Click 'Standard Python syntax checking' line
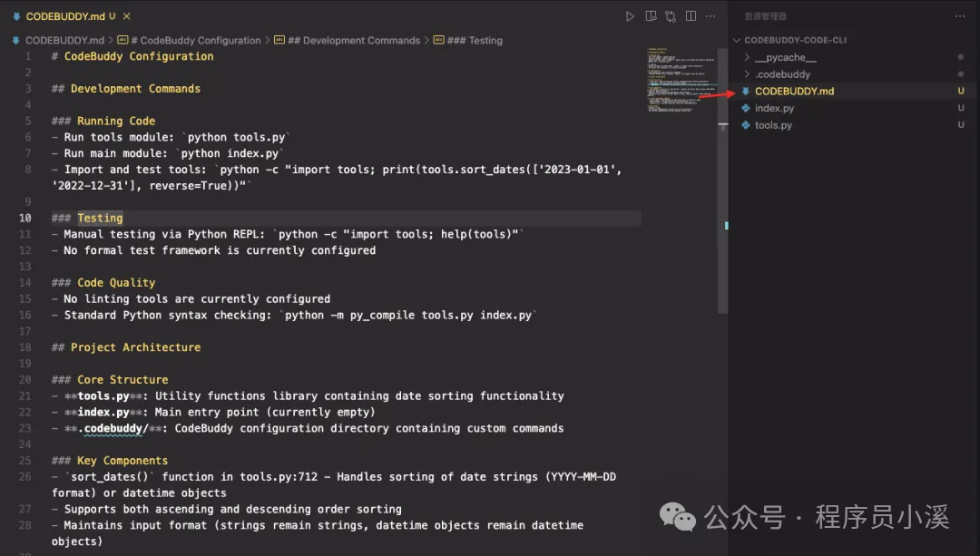980x556 pixels. [x=294, y=316]
